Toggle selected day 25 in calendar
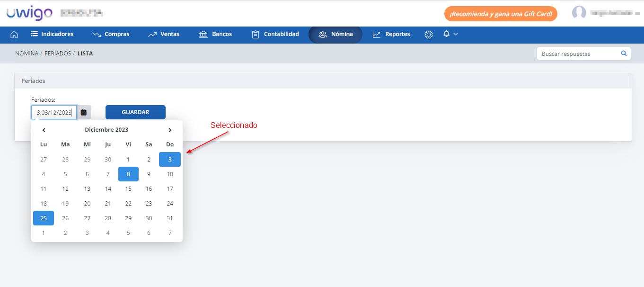This screenshot has width=644, height=287. 44,218
